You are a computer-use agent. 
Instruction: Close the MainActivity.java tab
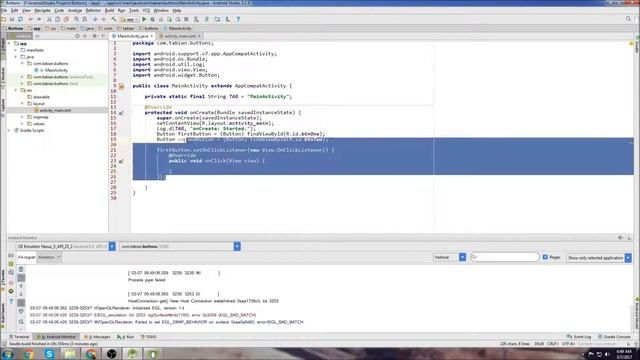pyautogui.click(x=152, y=36)
